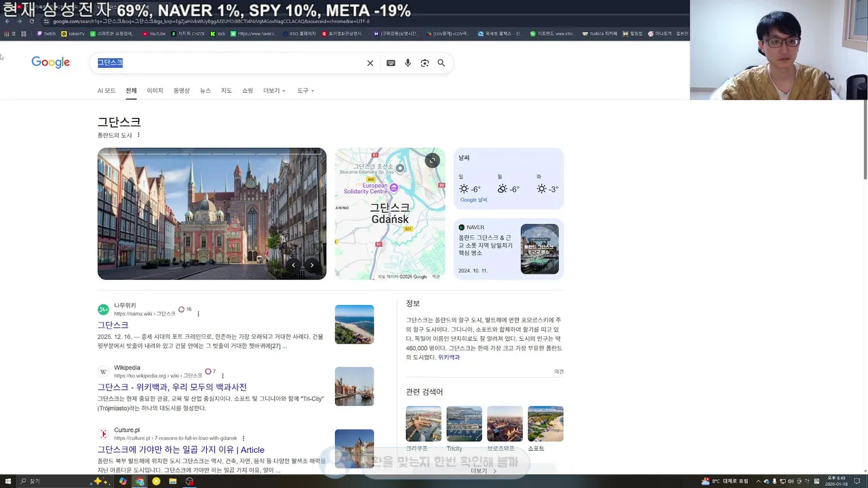
Task: Click the browser reload icon
Action: 32,21
